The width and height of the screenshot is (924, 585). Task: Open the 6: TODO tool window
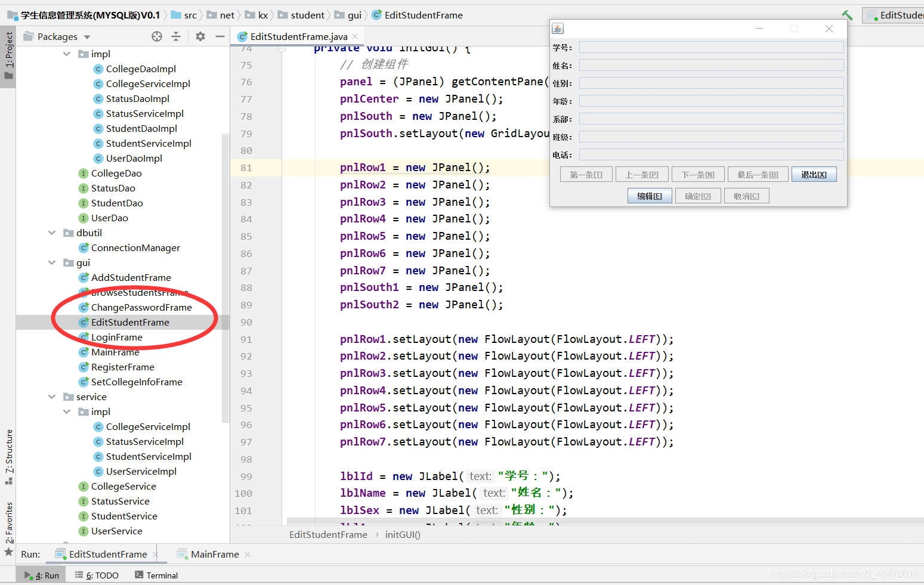pos(97,575)
